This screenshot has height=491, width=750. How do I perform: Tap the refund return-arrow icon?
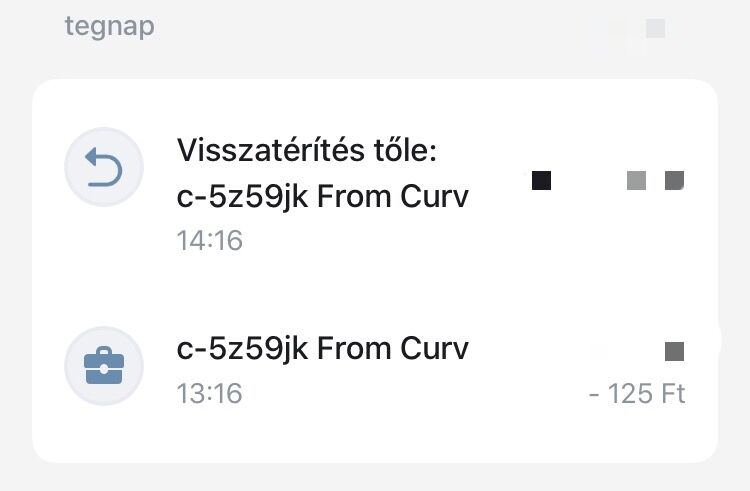click(104, 167)
